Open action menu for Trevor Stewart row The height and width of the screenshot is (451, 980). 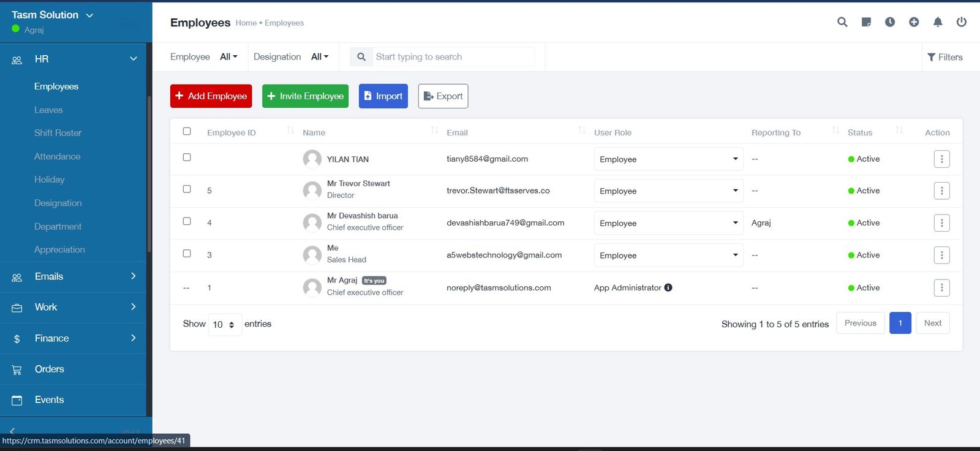942,191
